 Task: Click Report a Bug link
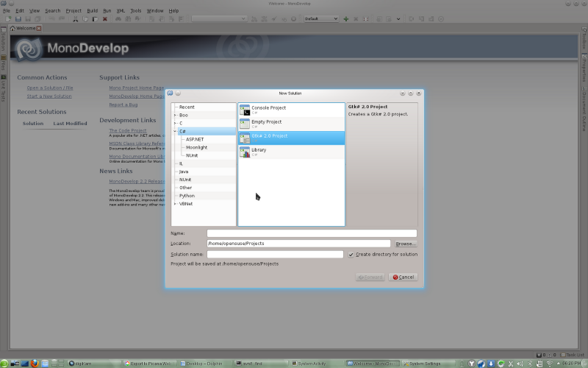tap(123, 105)
